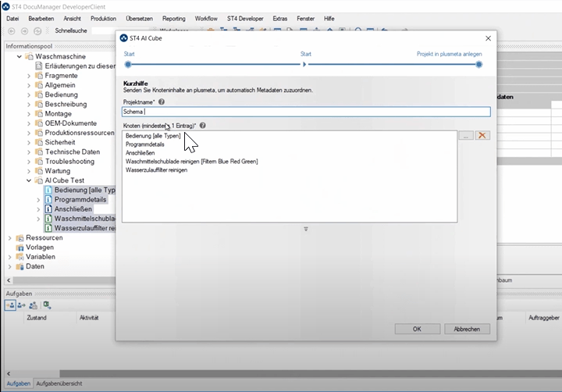Close the ST4 AI Cube dialog
The height and width of the screenshot is (392, 562).
click(488, 38)
